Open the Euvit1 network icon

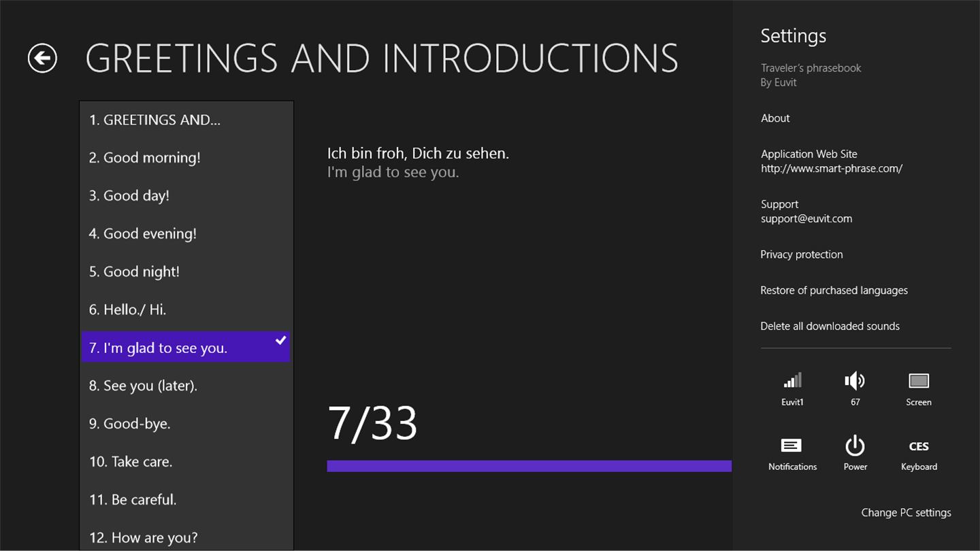792,381
